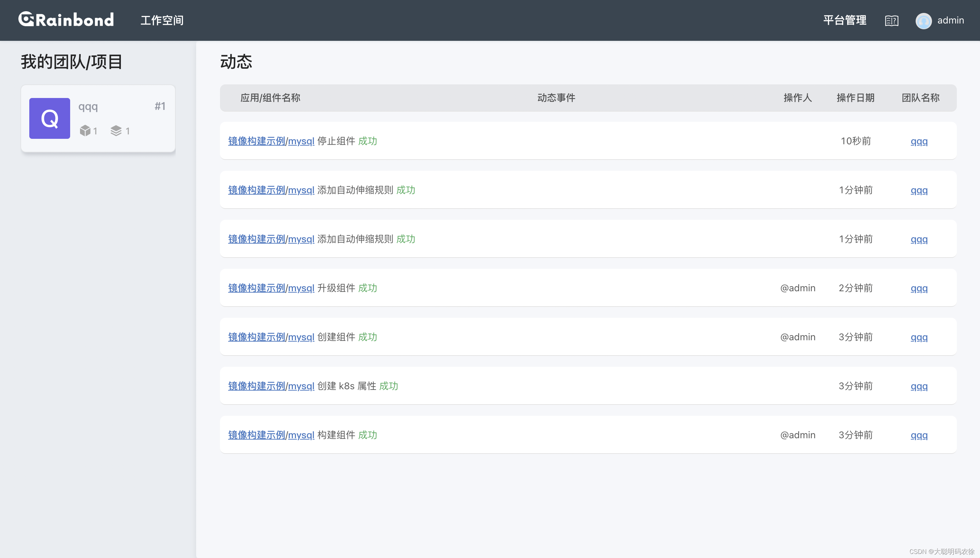
Task: Open the documentation book icon
Action: click(891, 21)
